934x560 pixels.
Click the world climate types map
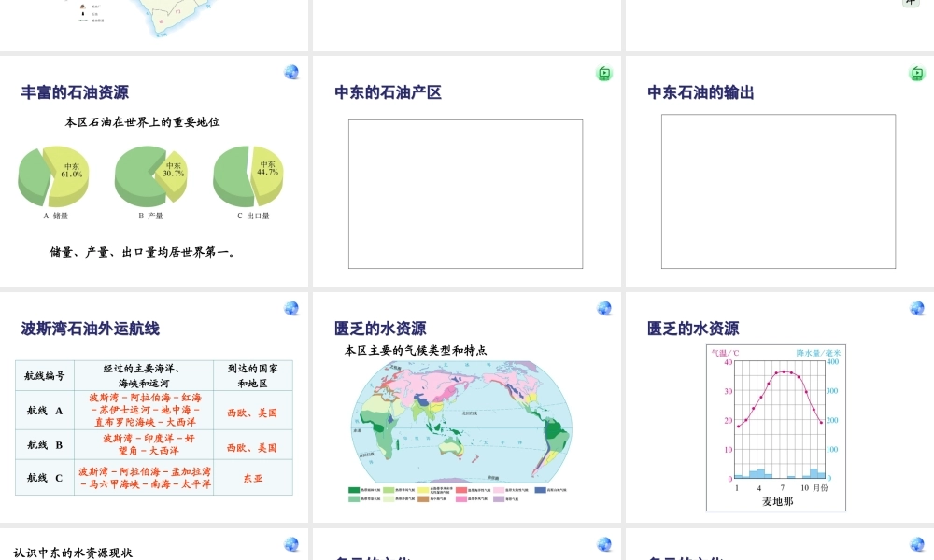pos(461,421)
